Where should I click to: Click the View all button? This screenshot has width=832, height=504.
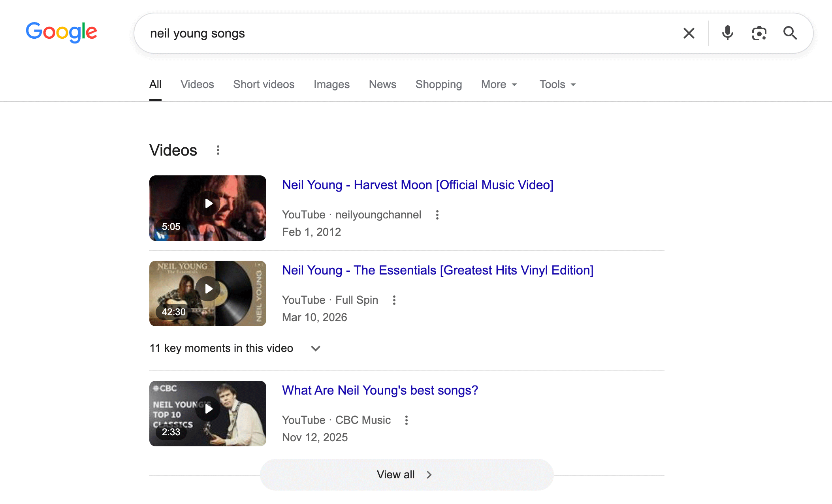tap(407, 475)
